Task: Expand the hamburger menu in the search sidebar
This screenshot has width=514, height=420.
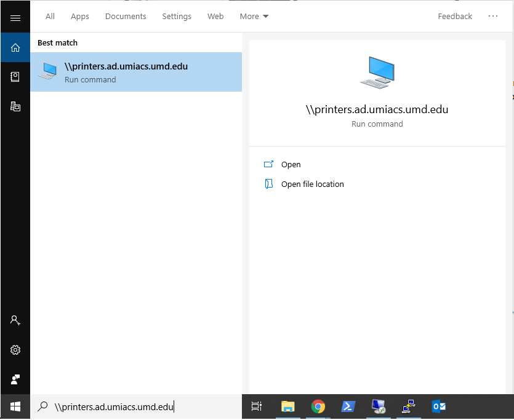Action: click(15, 18)
